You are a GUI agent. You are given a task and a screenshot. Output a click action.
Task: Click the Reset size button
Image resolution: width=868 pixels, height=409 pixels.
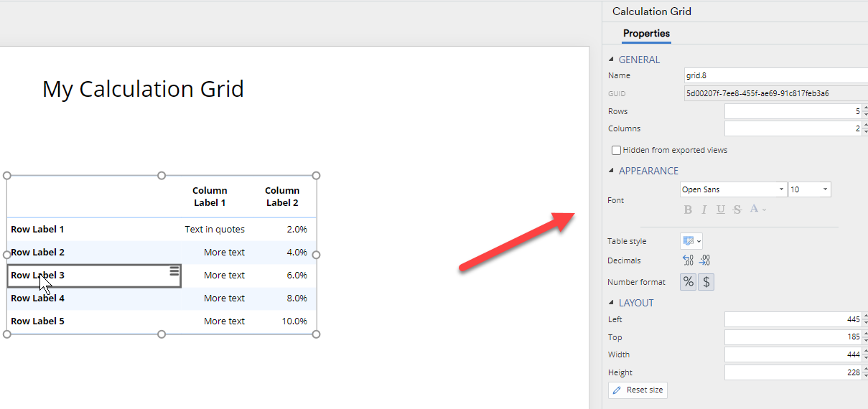638,390
